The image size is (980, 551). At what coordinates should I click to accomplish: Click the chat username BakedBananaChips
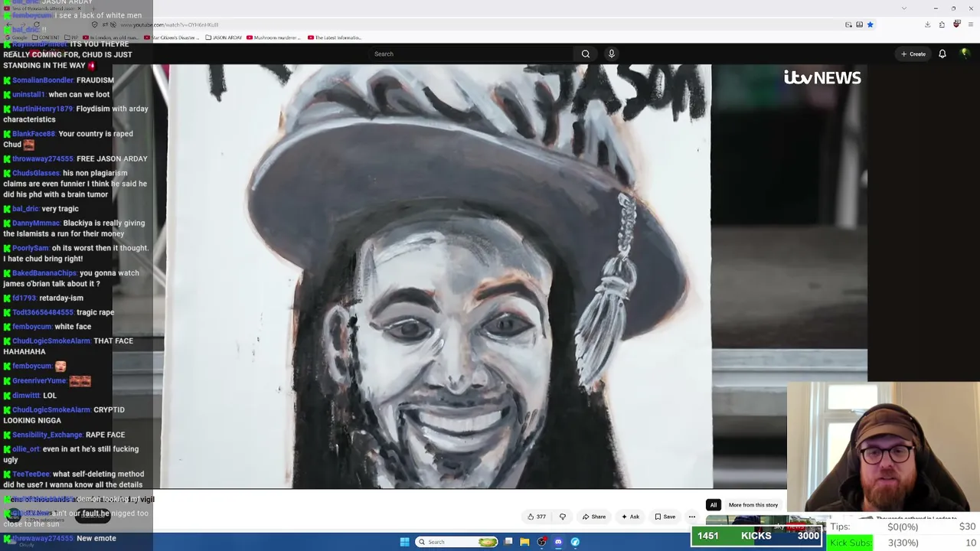pyautogui.click(x=44, y=273)
